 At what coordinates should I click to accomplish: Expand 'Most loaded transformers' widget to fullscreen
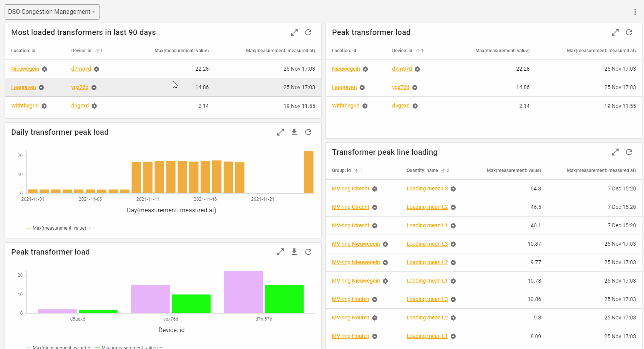point(294,33)
